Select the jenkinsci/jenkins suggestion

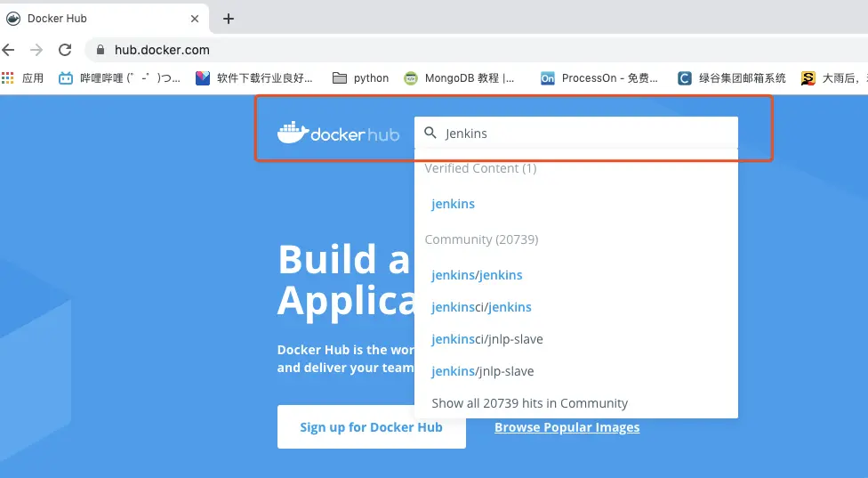pos(481,307)
